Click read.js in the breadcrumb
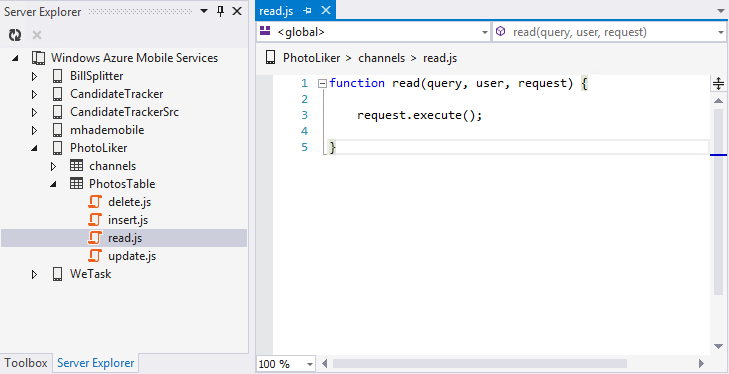The width and height of the screenshot is (729, 374). pos(440,59)
